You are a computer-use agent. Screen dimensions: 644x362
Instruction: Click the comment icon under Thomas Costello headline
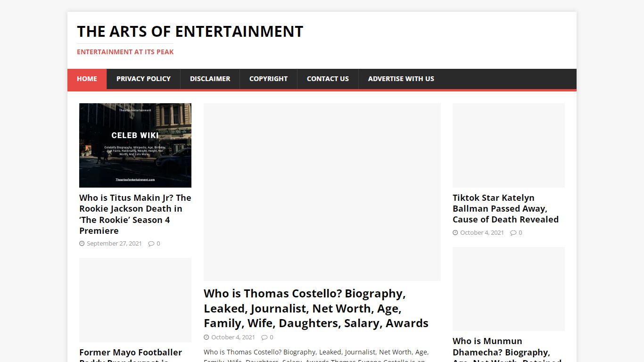point(264,337)
